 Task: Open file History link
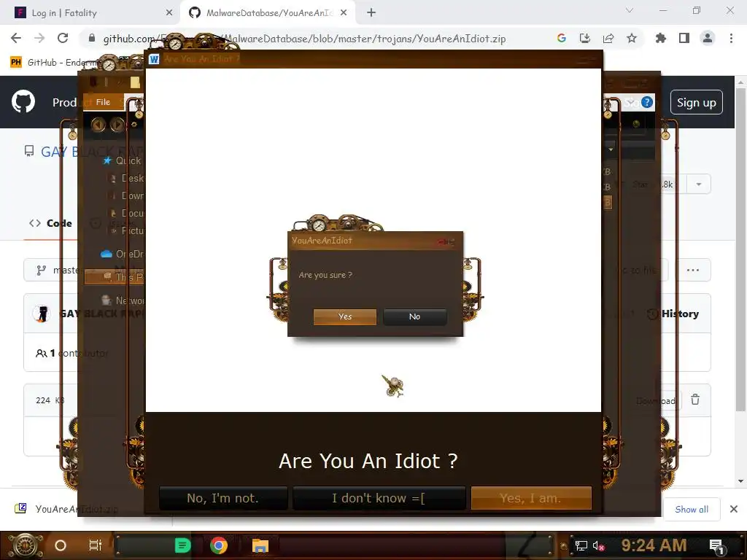pyautogui.click(x=673, y=314)
